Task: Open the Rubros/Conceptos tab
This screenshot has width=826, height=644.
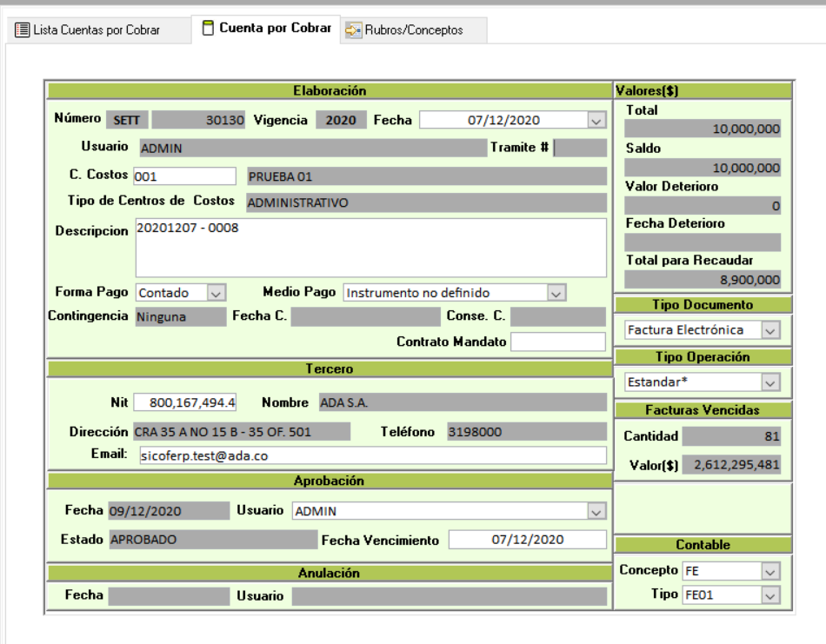Action: click(413, 30)
